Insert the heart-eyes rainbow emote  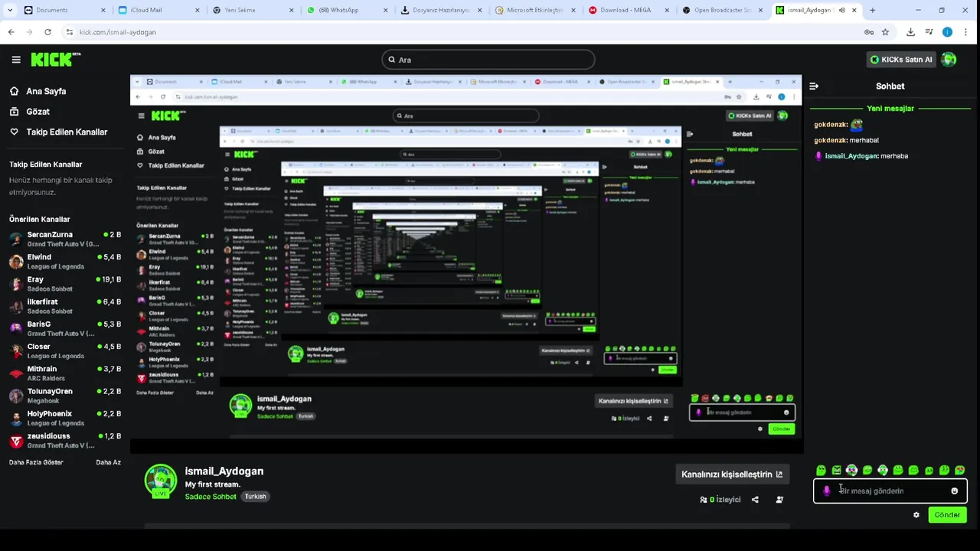(x=959, y=470)
